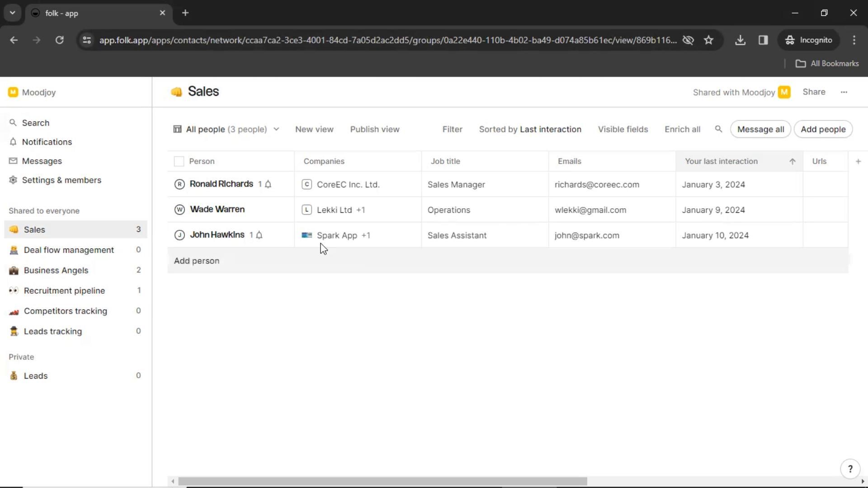Open the three-dots menu beside Share
This screenshot has width=868, height=488.
coord(844,92)
